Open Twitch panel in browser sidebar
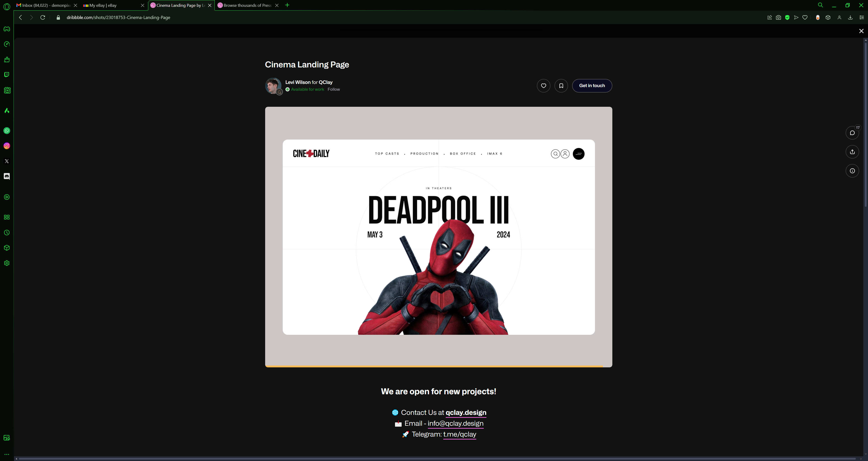 (7, 74)
